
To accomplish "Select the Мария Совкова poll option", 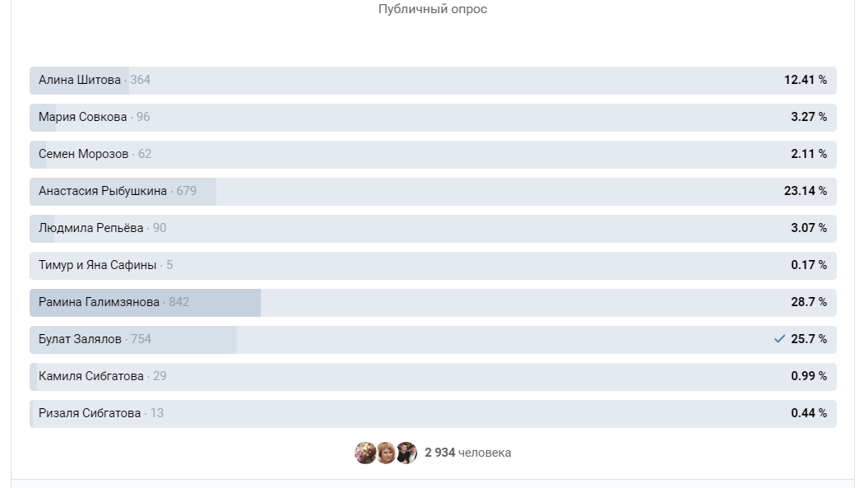I will (x=433, y=118).
